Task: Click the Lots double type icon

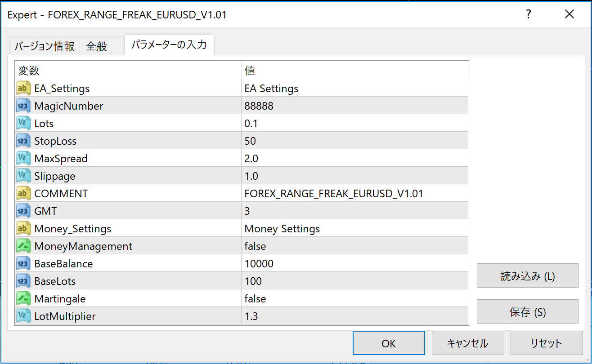Action: 23,123
